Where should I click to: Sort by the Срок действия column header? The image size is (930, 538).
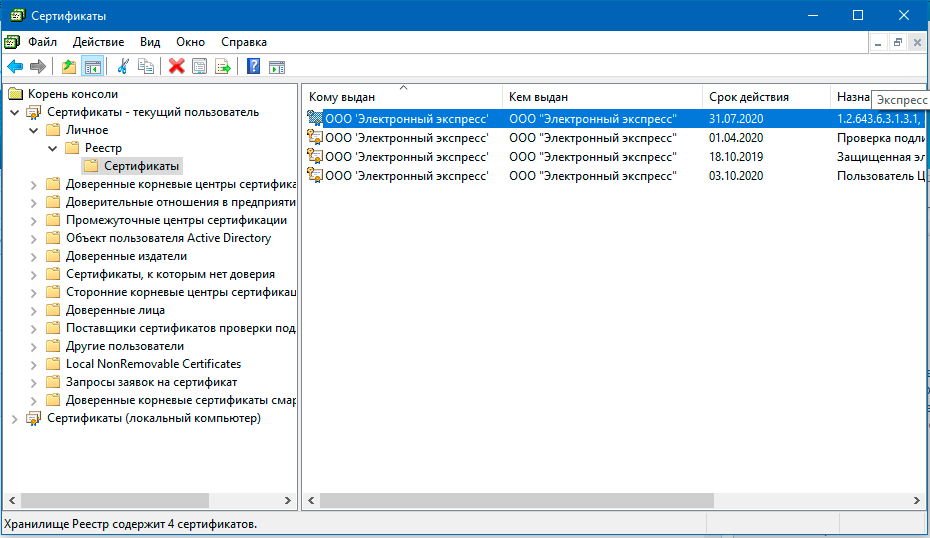[x=748, y=97]
